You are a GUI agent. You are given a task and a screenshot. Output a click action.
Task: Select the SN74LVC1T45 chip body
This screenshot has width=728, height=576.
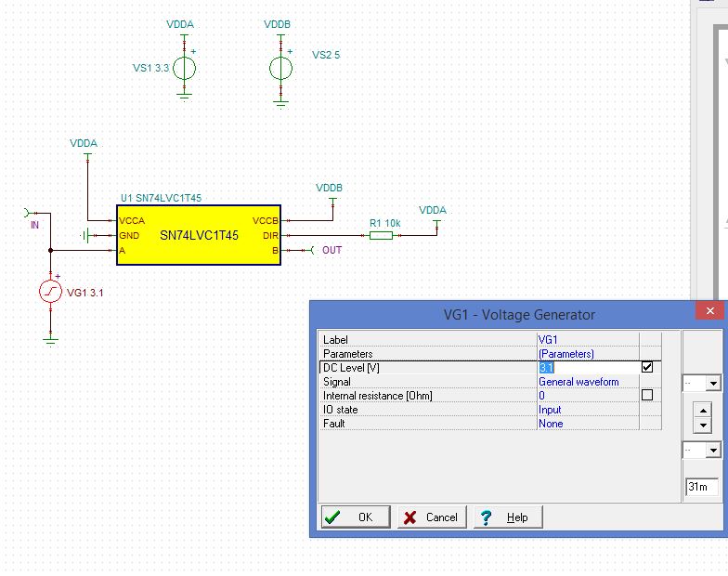(199, 235)
